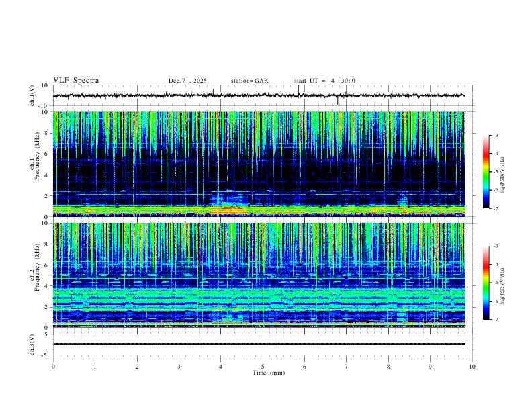Click inside the ch.1 spectrogram panel
This screenshot has width=532, height=411.
click(259, 164)
